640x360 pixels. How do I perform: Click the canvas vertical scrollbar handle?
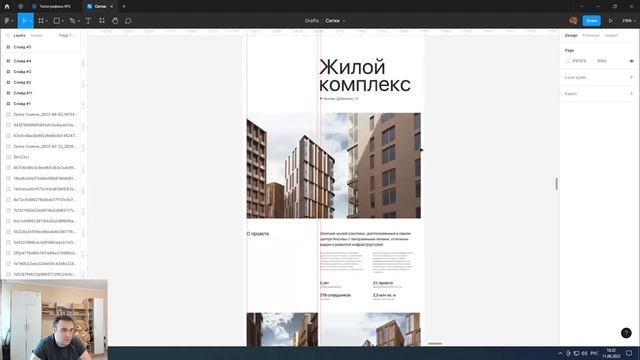[x=556, y=184]
